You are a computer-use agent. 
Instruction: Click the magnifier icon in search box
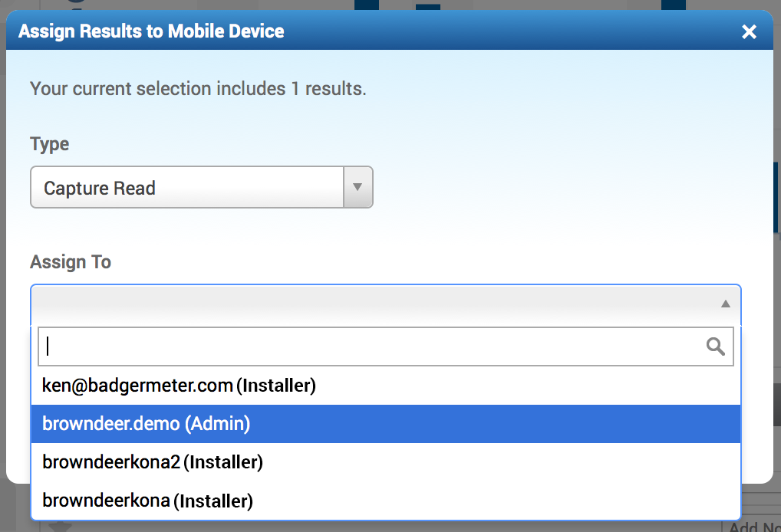click(715, 346)
